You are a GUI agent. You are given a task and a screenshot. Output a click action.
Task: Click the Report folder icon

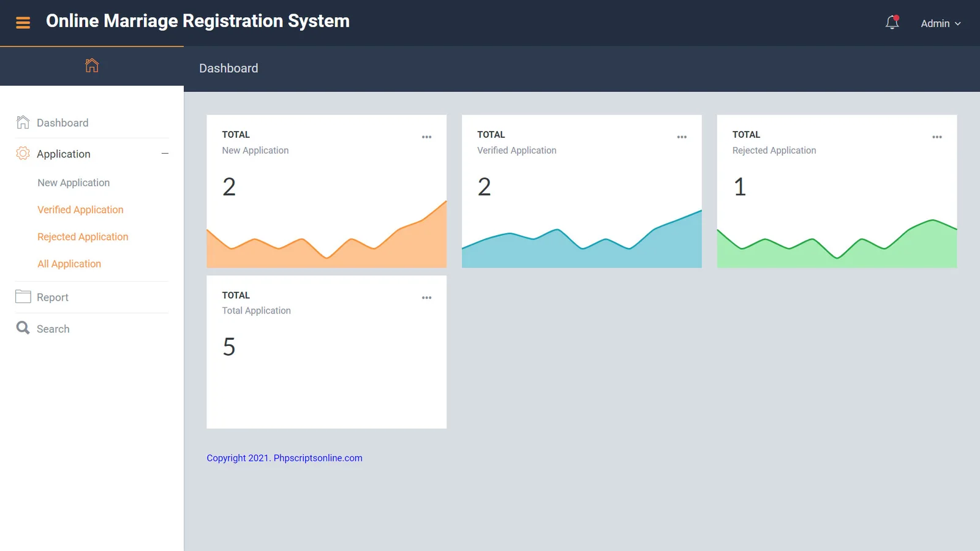[x=23, y=297]
